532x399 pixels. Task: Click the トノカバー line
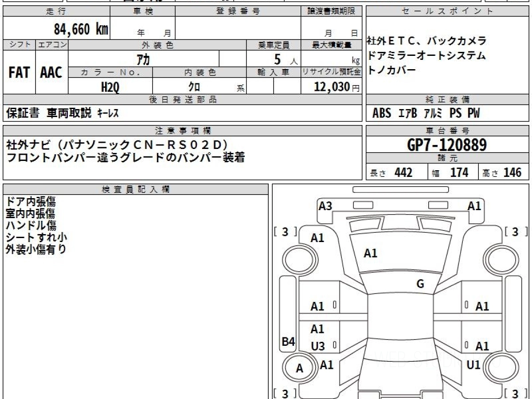[x=391, y=70]
